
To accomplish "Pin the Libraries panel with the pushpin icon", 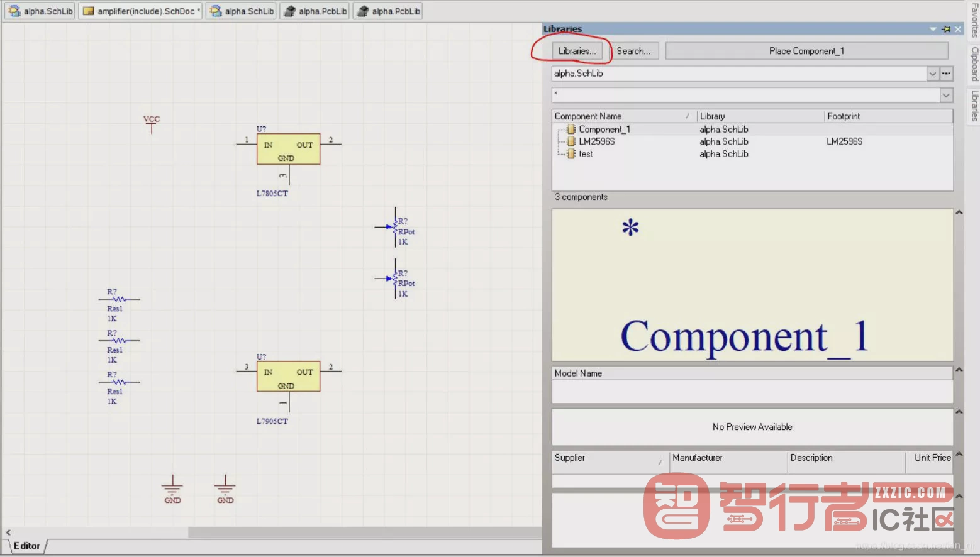I will (946, 29).
